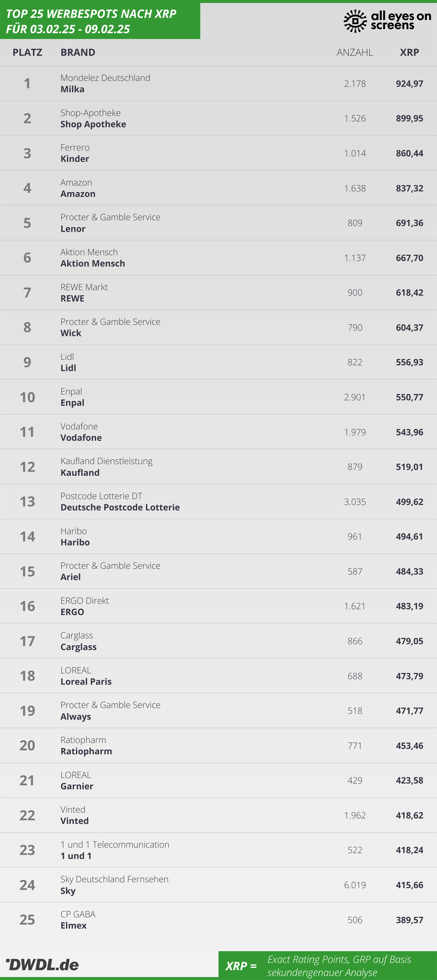This screenshot has width=437, height=980.
Task: Select the Shop Apotheke brand entry
Action: (x=93, y=124)
